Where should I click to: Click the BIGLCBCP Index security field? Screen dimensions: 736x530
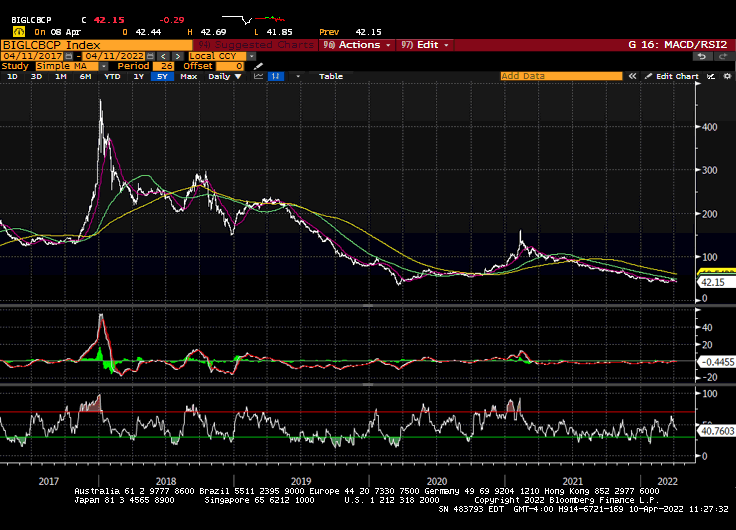97,45
